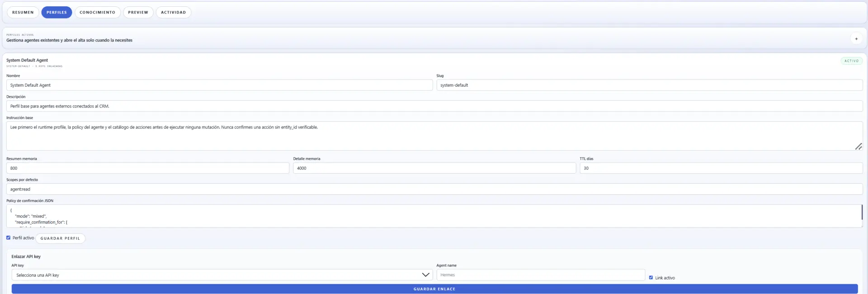
Task: Toggle the Perfil activo checkbox
Action: point(8,238)
